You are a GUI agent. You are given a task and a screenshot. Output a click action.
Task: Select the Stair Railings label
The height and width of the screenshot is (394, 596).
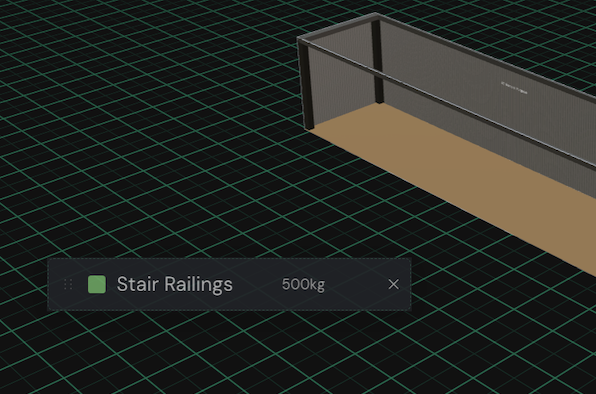[174, 284]
